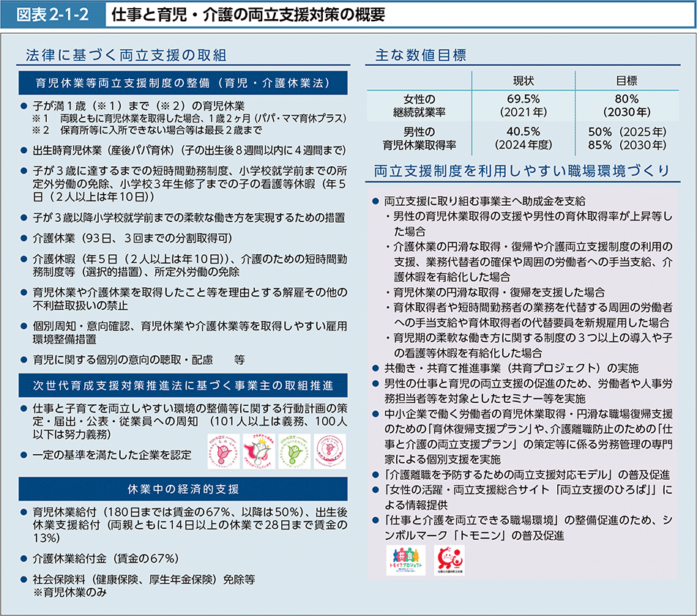This screenshot has height=616, width=697.
Task: Click the 50% (2025年) target value
Action: 627,132
